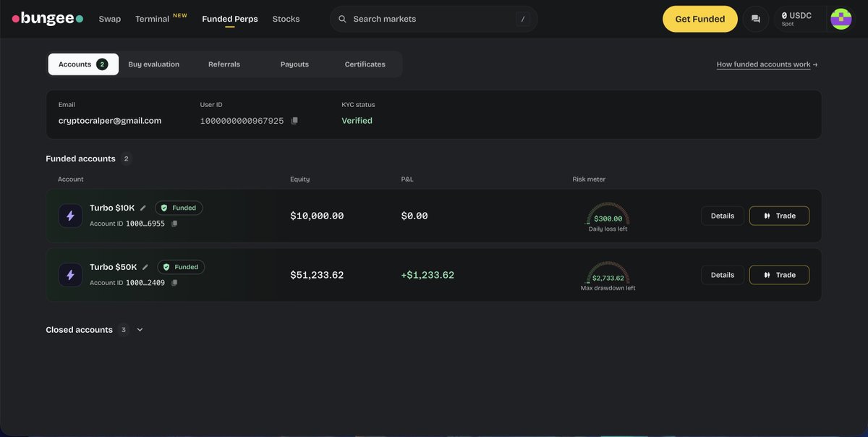
Task: Click the $51,233.62 equity value
Action: click(317, 275)
